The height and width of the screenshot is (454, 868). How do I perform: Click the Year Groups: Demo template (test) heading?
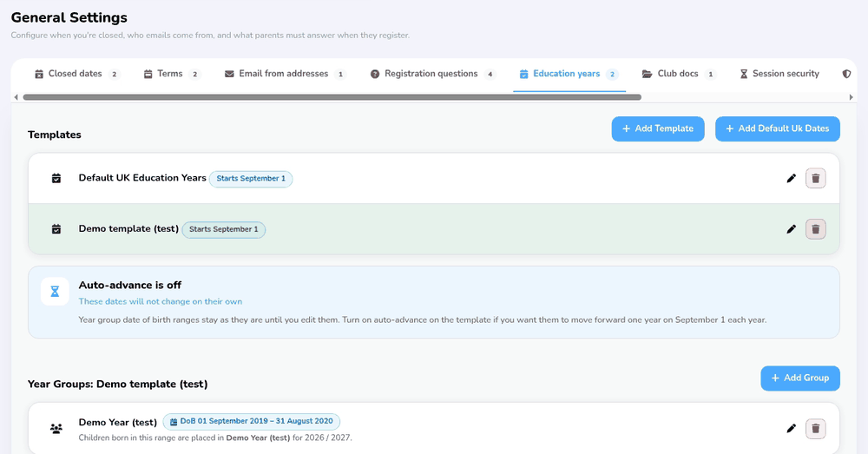tap(118, 385)
